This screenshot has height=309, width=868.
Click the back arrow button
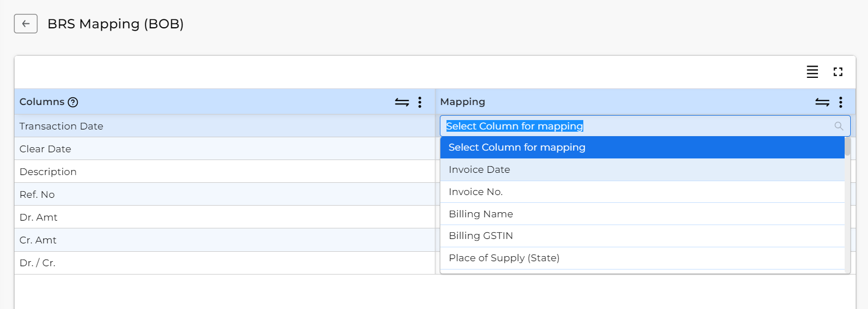click(x=26, y=24)
